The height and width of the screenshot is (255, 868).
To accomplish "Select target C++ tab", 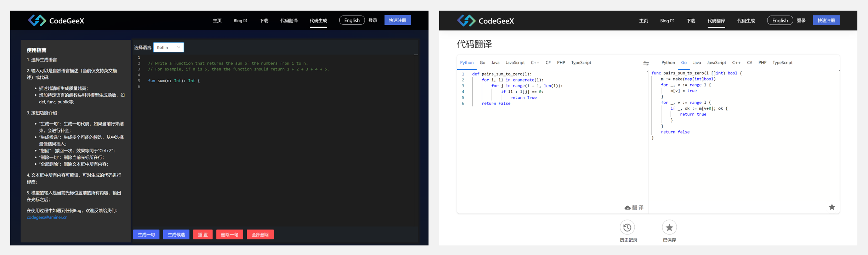I will pyautogui.click(x=736, y=63).
